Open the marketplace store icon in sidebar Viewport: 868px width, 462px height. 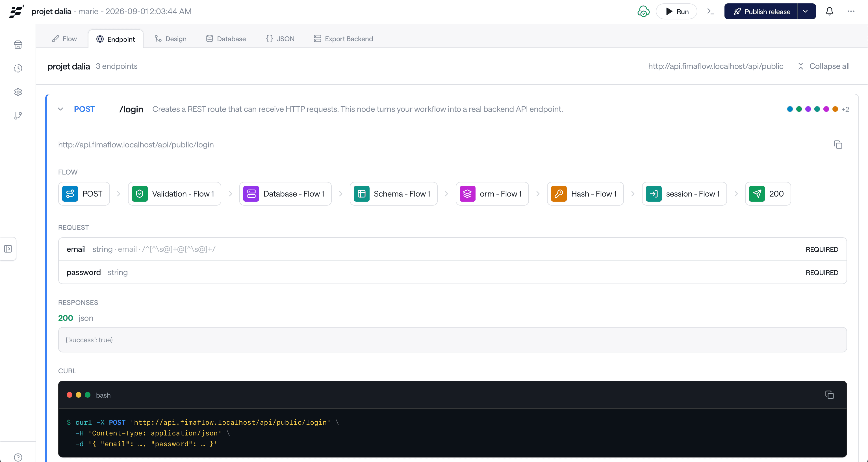point(18,44)
